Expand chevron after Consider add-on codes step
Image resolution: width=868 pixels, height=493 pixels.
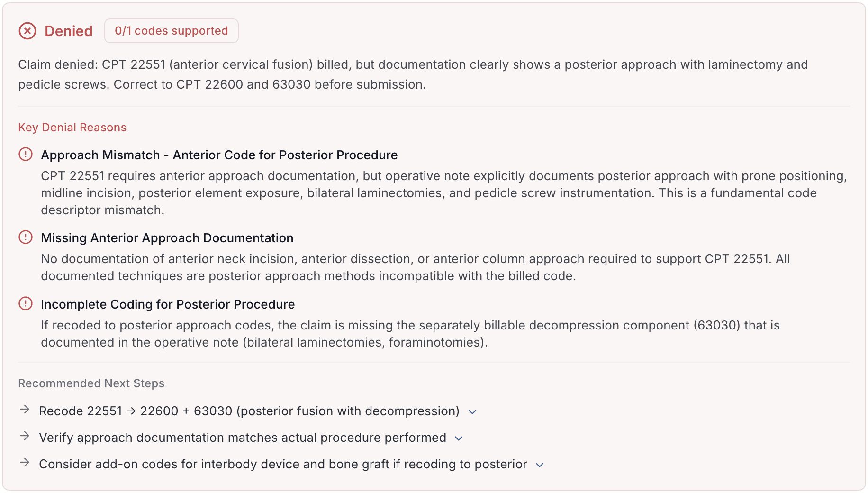click(x=540, y=465)
